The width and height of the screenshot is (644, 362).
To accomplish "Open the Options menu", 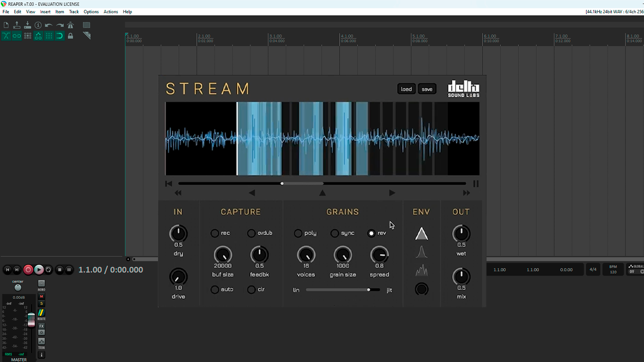I will pos(91,12).
